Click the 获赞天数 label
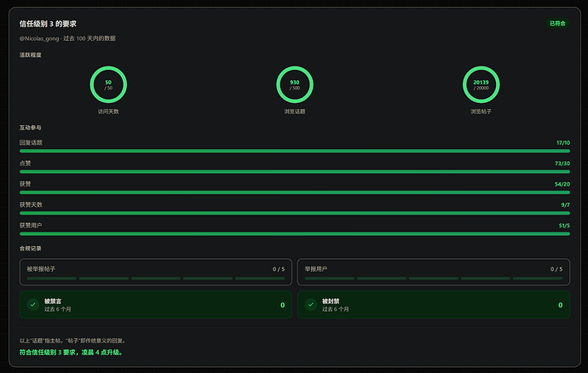Screen dimensions: 588x373 [31, 204]
